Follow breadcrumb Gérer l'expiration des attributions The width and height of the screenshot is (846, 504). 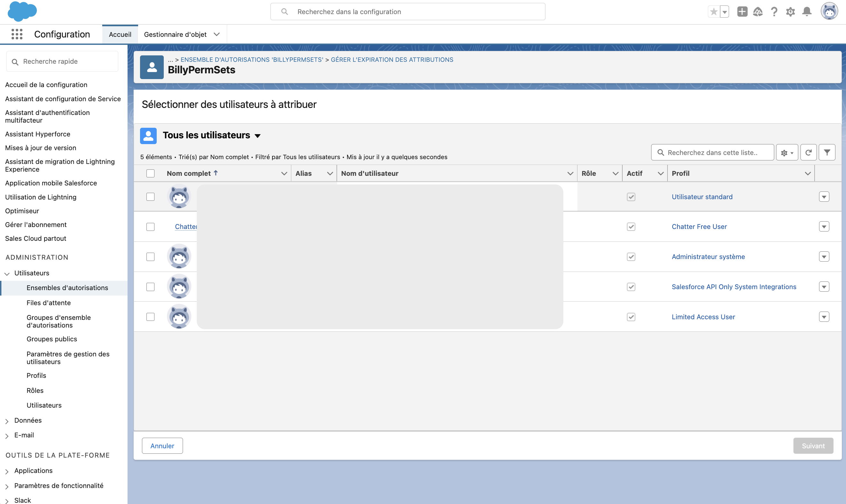392,60
